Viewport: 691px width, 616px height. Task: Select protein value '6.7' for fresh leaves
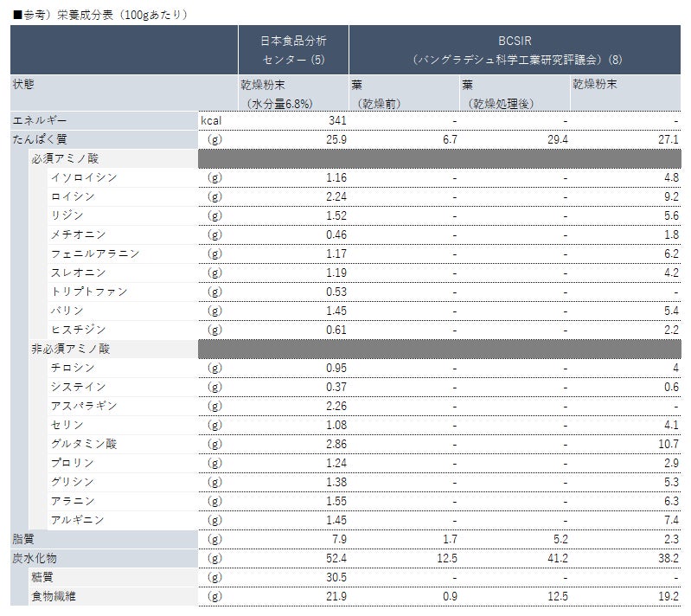pos(450,140)
